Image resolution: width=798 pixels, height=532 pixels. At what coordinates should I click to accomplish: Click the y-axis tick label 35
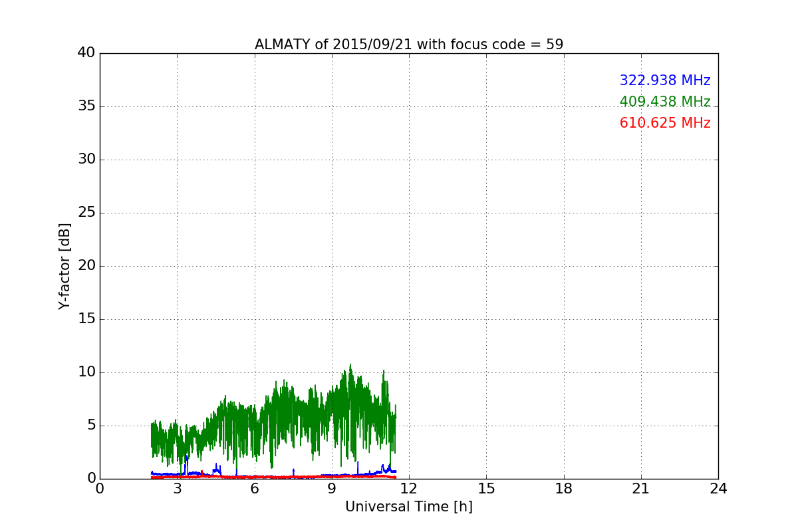pos(86,106)
